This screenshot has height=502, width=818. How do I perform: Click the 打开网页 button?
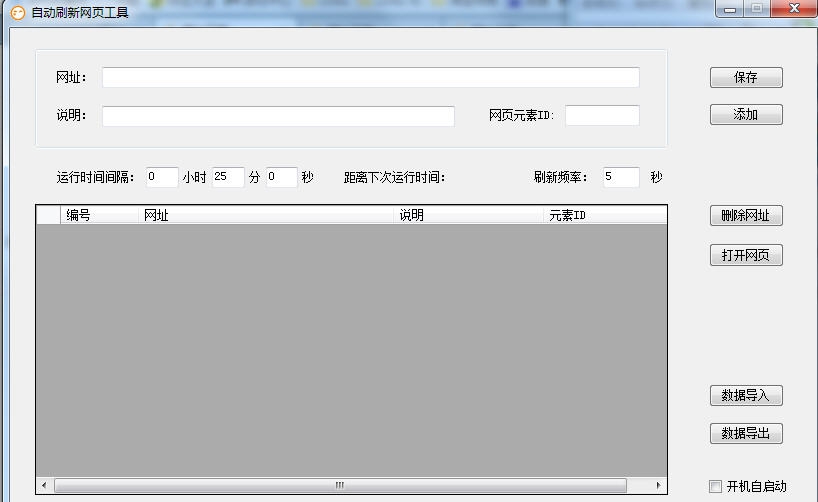coord(746,255)
